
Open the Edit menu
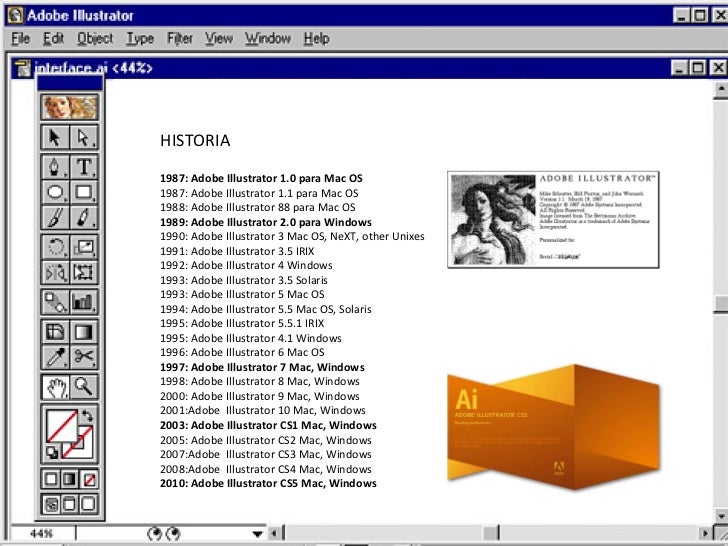click(53, 39)
